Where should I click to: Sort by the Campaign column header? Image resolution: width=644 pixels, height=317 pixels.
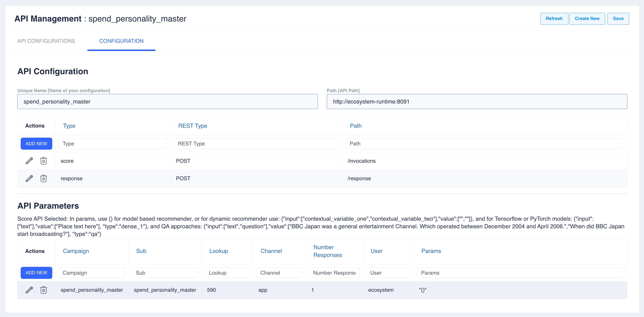coord(76,251)
